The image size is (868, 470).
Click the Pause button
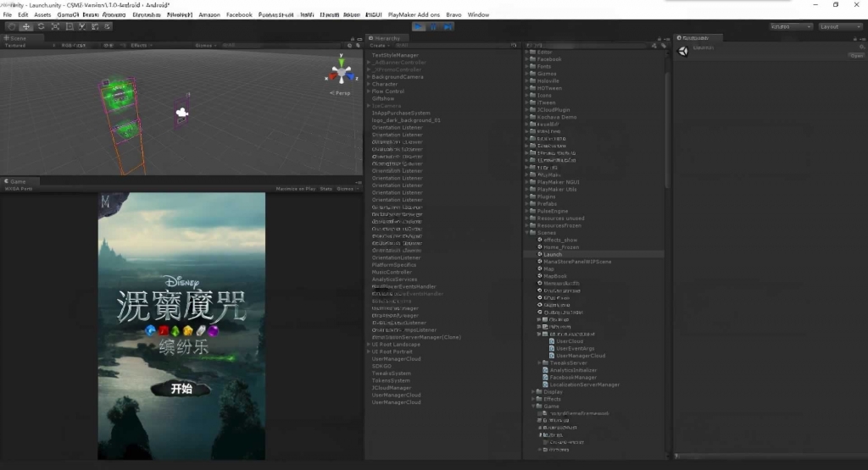433,26
